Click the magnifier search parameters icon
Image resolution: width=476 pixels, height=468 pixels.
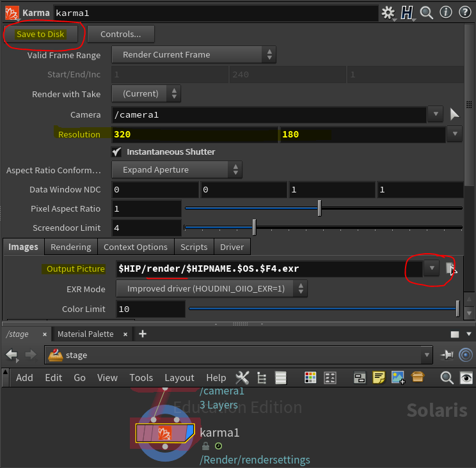[x=427, y=12]
